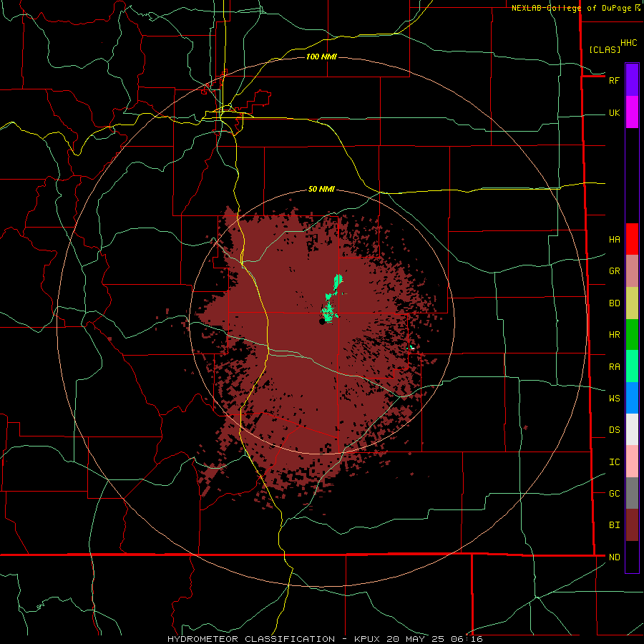
Task: Click the magenta UK color swatch in legend
Action: 632,112
